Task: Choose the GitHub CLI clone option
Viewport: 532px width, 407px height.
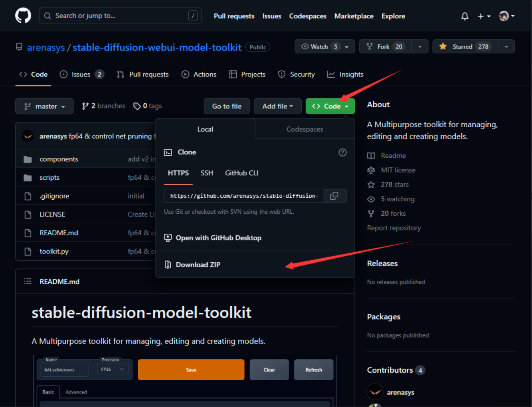Action: pyautogui.click(x=241, y=173)
